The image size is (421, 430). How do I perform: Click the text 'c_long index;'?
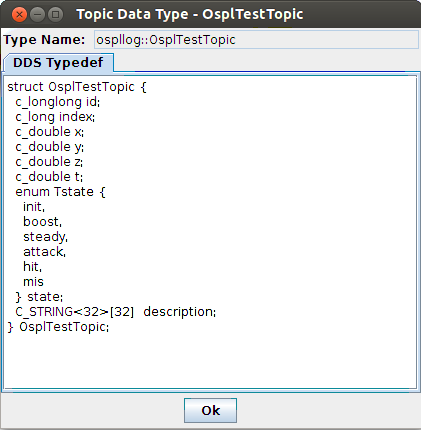pyautogui.click(x=55, y=117)
